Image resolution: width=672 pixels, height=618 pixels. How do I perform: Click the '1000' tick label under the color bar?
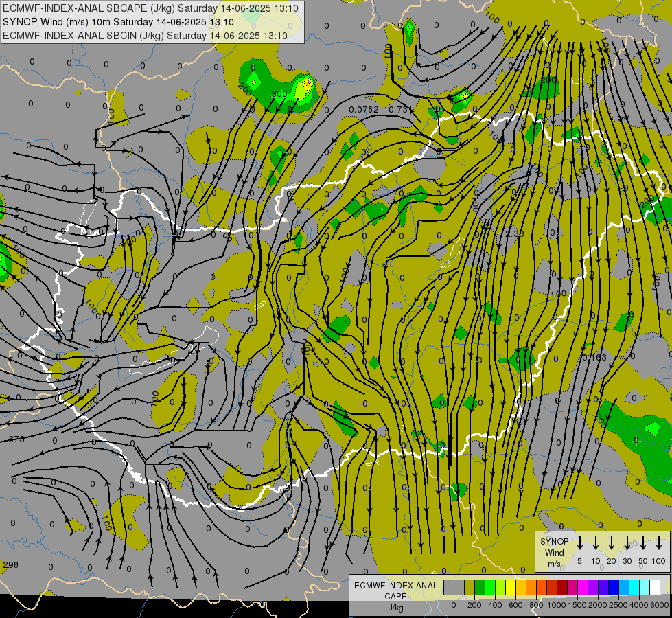[557, 605]
